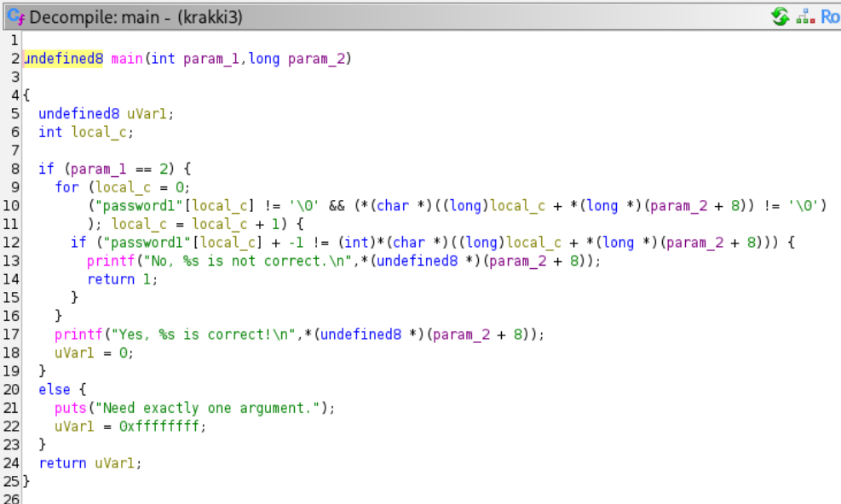Click the else keyword on line 20
The width and height of the screenshot is (841, 504).
(54, 390)
